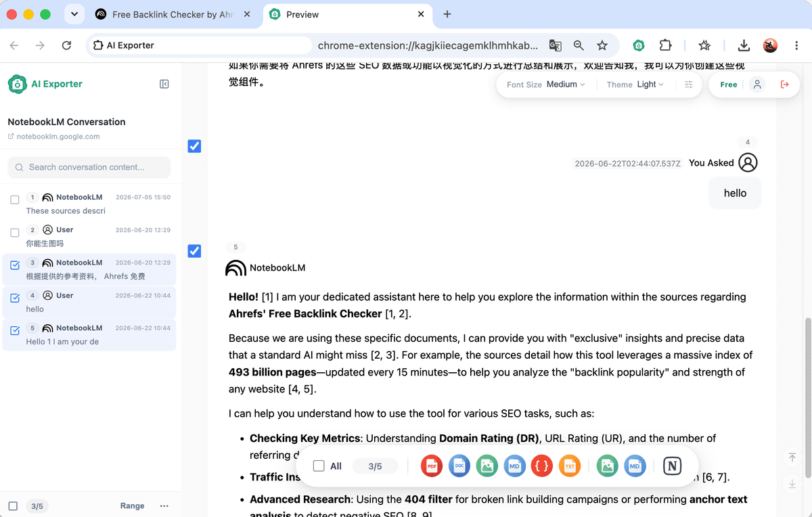Click zoom magnifier in address bar

(x=579, y=45)
